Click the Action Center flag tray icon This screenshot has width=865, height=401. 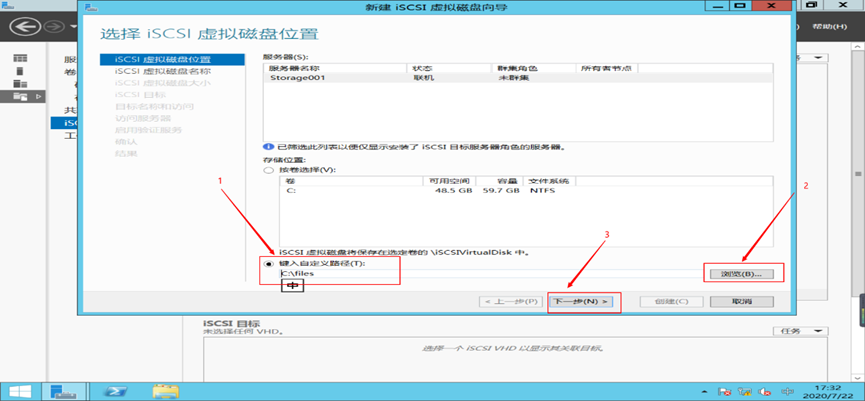[x=726, y=391]
